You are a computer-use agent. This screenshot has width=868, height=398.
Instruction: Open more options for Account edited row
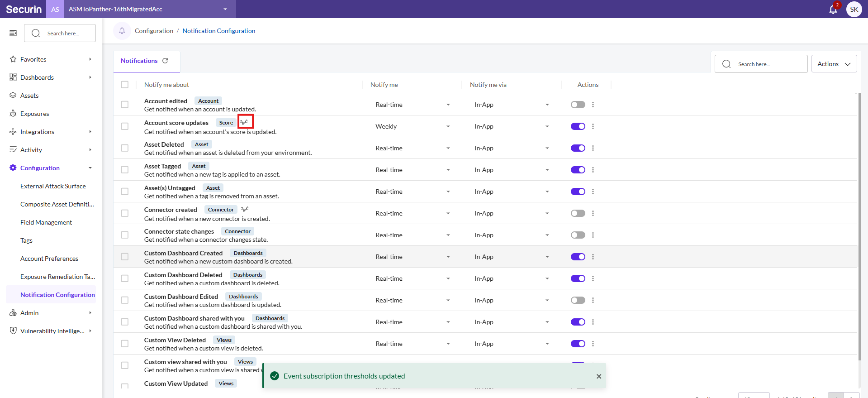593,105
